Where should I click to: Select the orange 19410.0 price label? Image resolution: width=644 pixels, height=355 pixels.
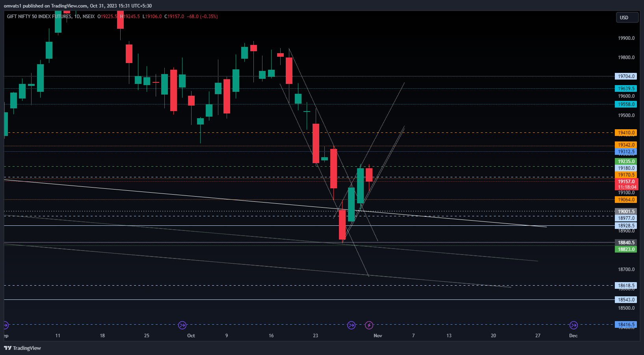[x=626, y=133]
